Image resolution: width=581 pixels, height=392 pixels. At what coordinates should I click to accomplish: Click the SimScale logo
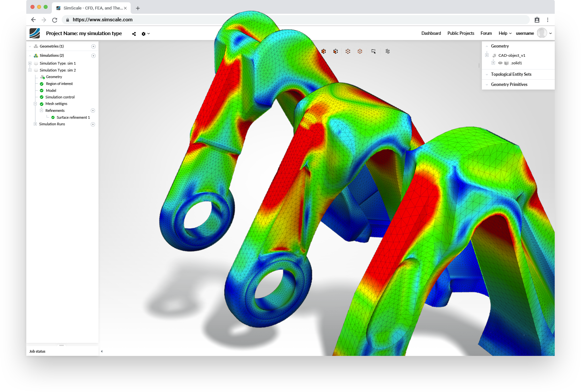coord(34,33)
